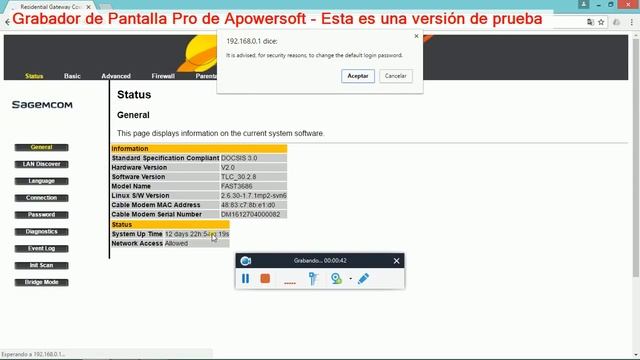Click the Status table header row

170,224
